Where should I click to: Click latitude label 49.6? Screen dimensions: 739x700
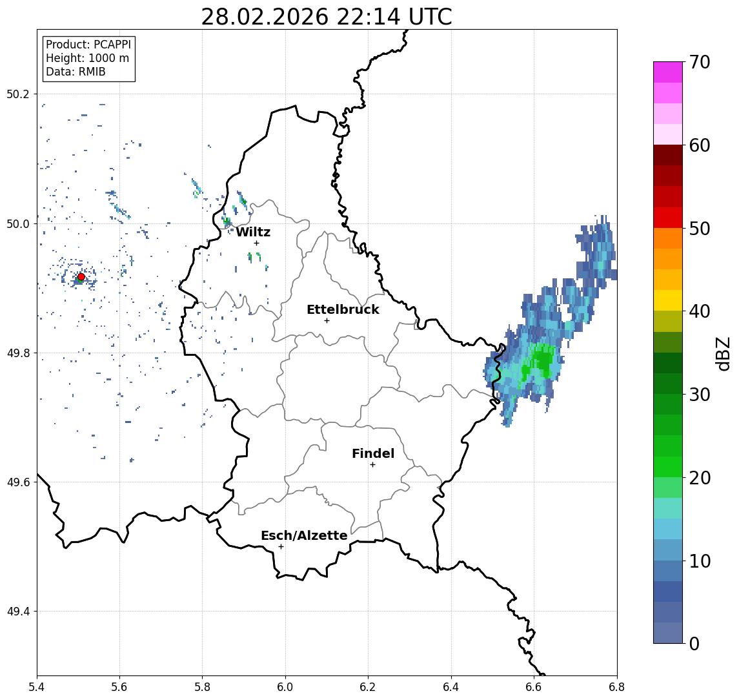point(18,482)
